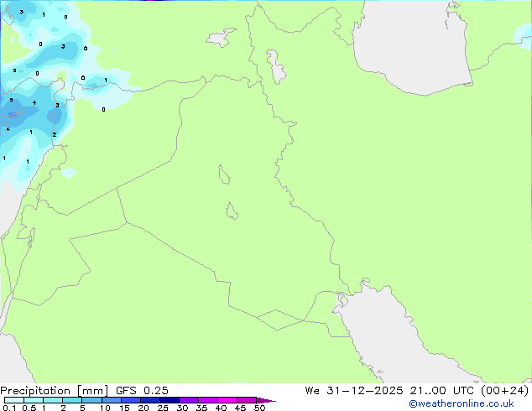Pick the 5–10 mm legend swatch
532x411 pixels.
click(x=91, y=400)
